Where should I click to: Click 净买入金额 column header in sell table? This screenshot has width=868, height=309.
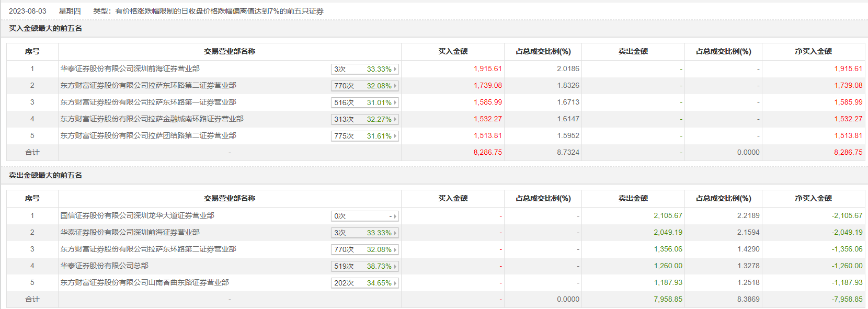[813, 198]
